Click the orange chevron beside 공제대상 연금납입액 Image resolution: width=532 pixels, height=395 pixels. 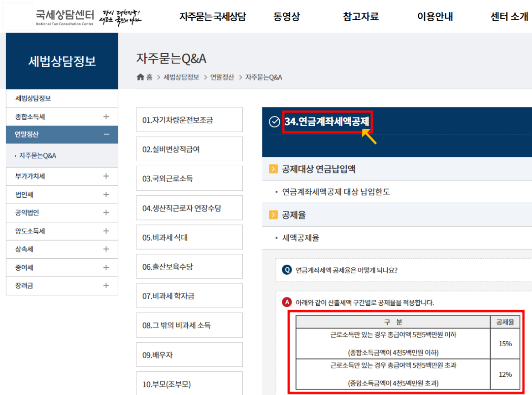(x=273, y=169)
